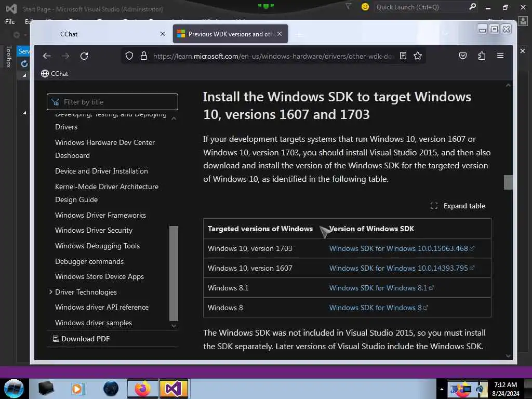Click page scroll-up arrow at top right

pyautogui.click(x=508, y=85)
